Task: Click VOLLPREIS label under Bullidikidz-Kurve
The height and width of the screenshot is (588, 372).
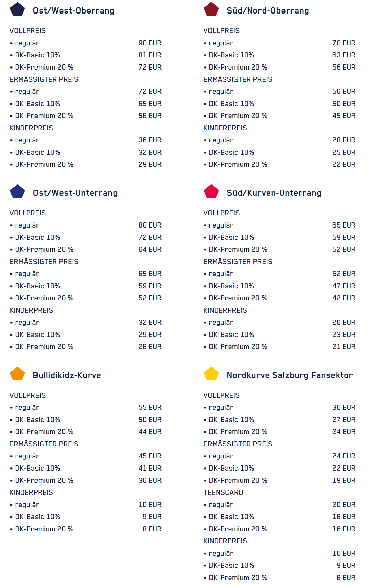Action: click(x=27, y=395)
